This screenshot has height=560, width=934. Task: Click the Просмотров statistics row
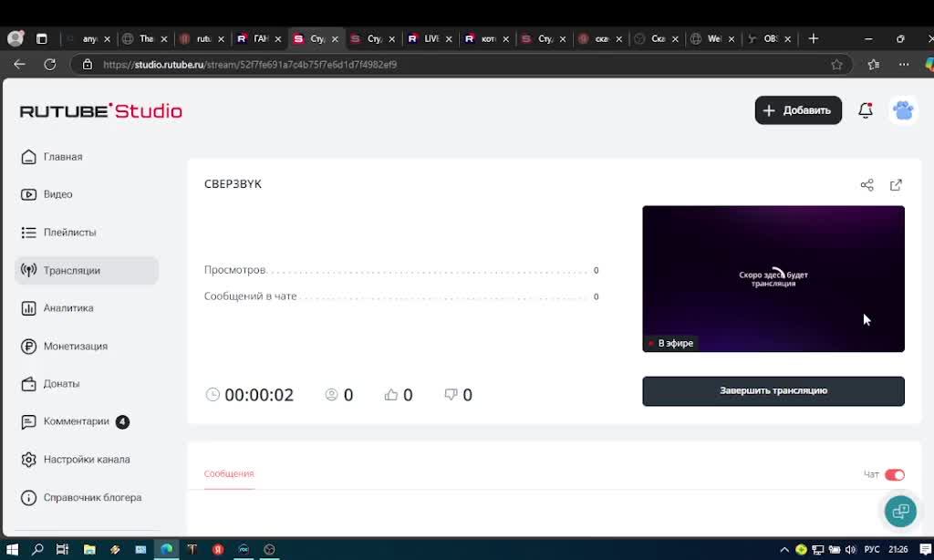click(401, 270)
